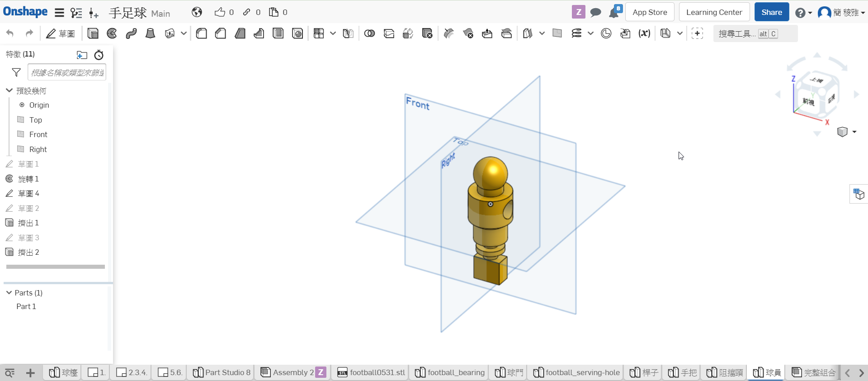Choose the Sweep tool icon

click(131, 33)
